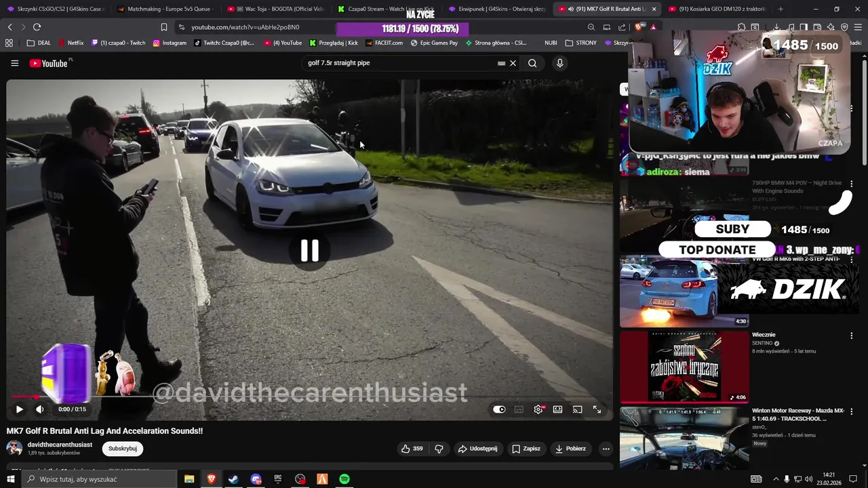
Task: Switch to 'Skrzynki CS:GO/CS2 | G4Skins' tab
Action: [x=56, y=9]
